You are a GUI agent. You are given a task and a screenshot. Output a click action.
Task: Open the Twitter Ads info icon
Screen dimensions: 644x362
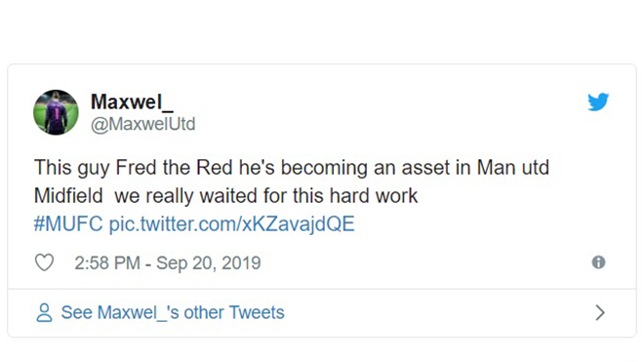[x=598, y=262]
